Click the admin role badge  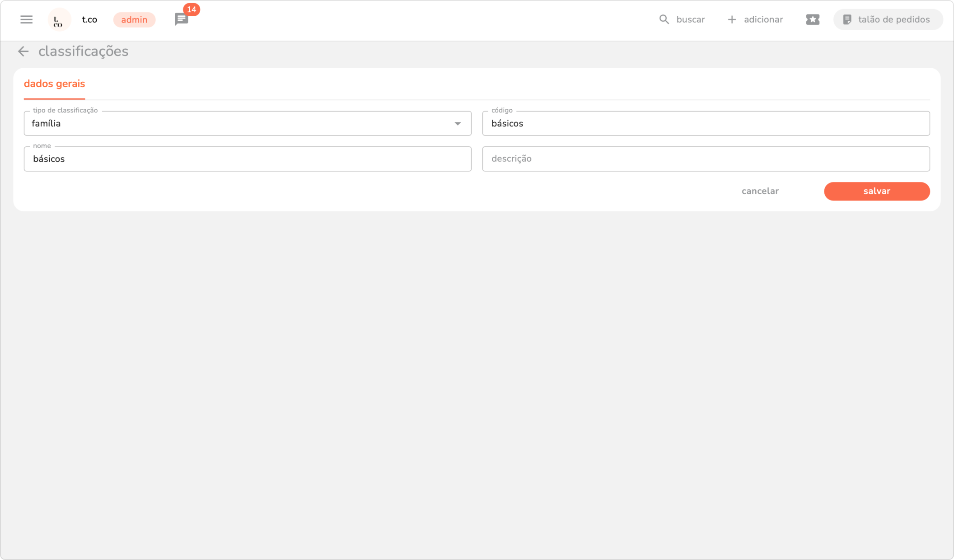tap(134, 20)
